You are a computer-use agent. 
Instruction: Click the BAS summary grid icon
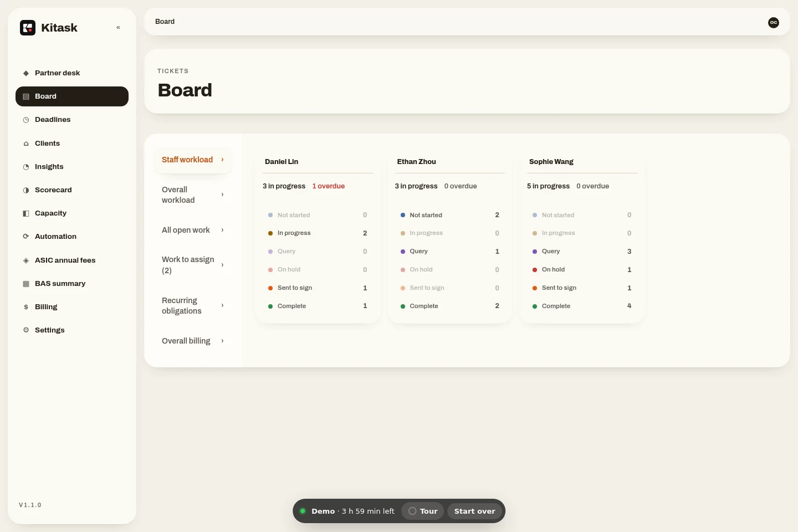pos(26,284)
